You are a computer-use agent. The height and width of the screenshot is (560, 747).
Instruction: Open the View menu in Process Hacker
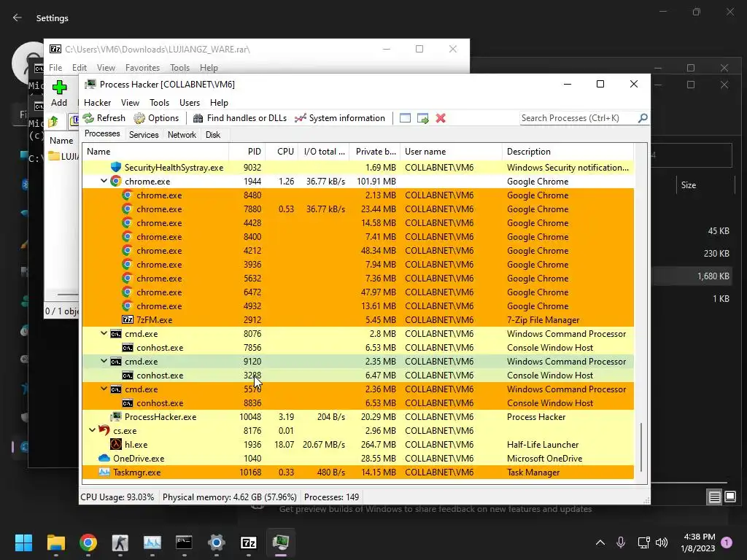[130, 102]
